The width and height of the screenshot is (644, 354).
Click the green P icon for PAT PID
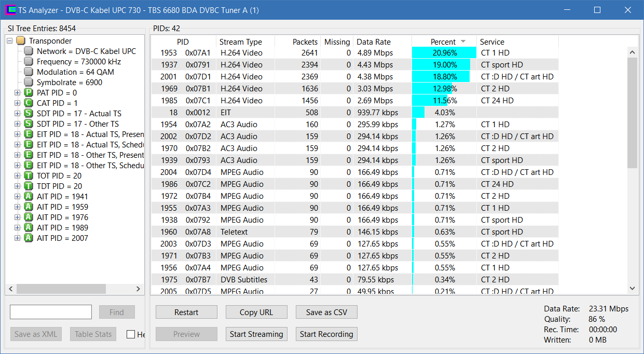(29, 93)
